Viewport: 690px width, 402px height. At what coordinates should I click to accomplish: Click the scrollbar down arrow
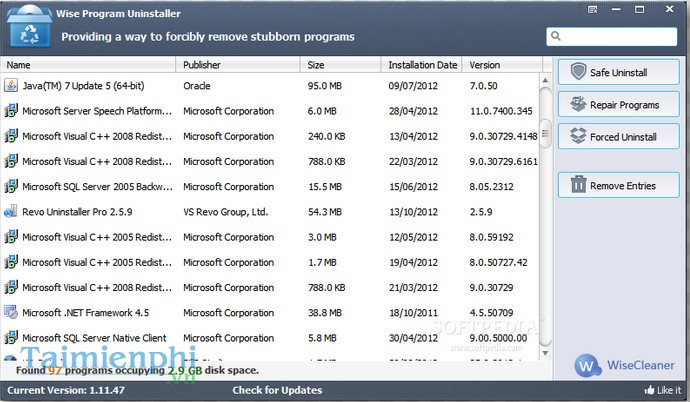[545, 353]
